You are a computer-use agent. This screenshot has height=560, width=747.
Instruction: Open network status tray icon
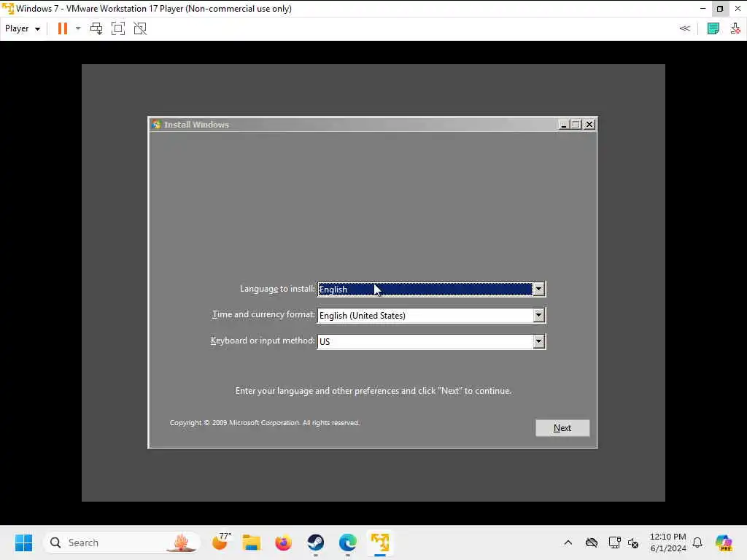pyautogui.click(x=614, y=542)
